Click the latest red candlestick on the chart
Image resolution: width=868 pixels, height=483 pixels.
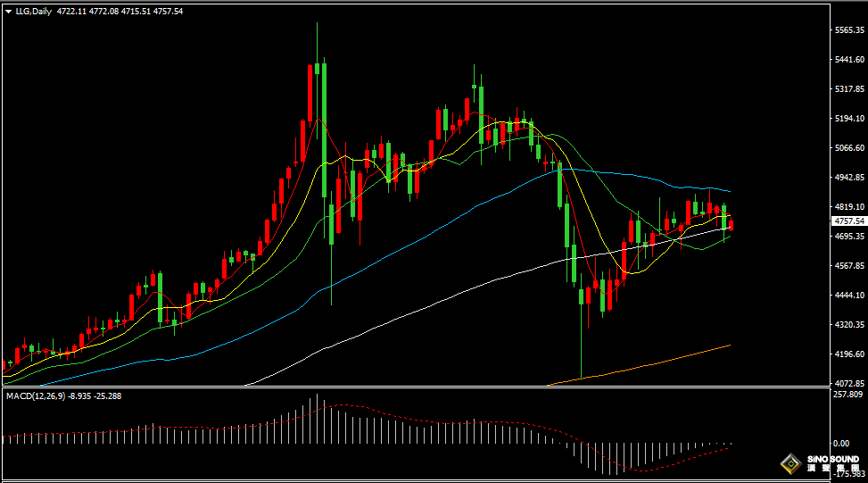pyautogui.click(x=732, y=225)
